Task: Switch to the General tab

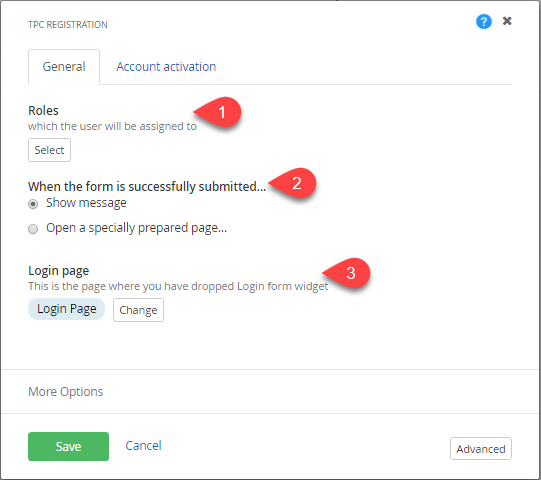Action: (x=64, y=67)
